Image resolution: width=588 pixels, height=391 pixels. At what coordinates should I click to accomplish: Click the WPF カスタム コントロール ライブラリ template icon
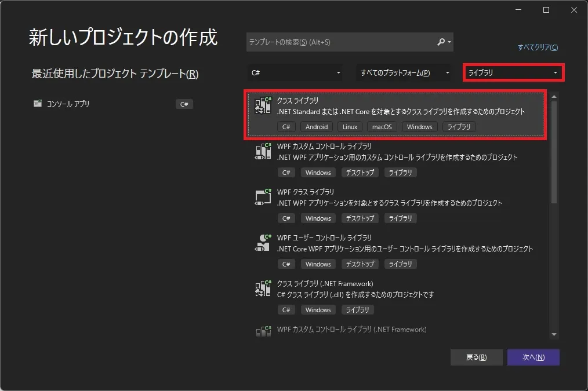point(263,152)
